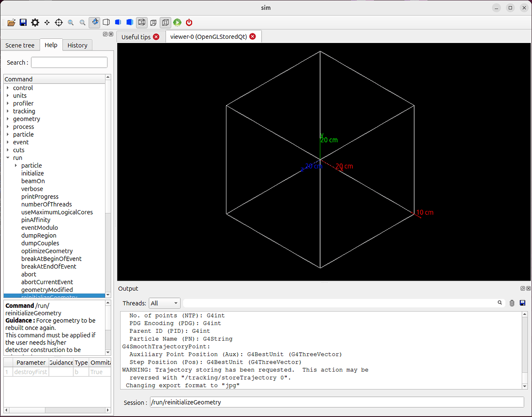Switch to the History tab
This screenshot has width=532, height=417.
point(77,45)
